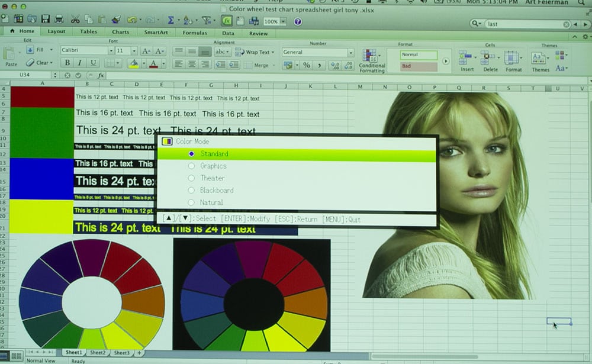Apply the yellow fill color bucket

click(x=134, y=63)
